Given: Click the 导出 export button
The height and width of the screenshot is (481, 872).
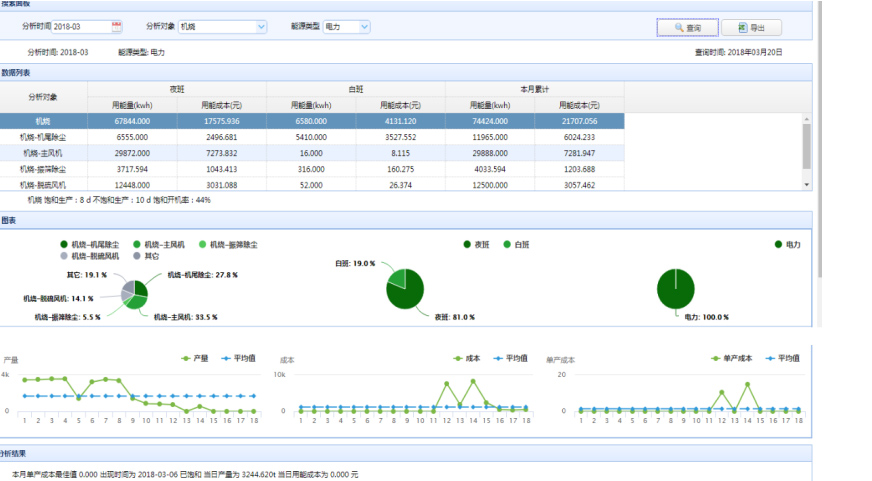Looking at the screenshot, I should (x=751, y=28).
